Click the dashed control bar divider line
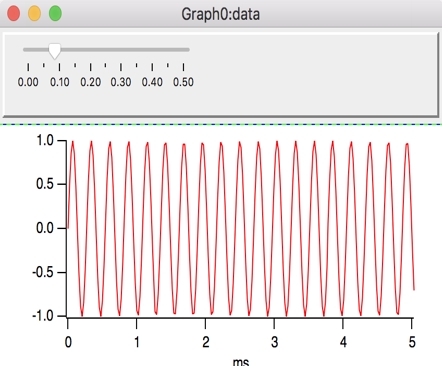Screen dimensions: 442x366 221,125
